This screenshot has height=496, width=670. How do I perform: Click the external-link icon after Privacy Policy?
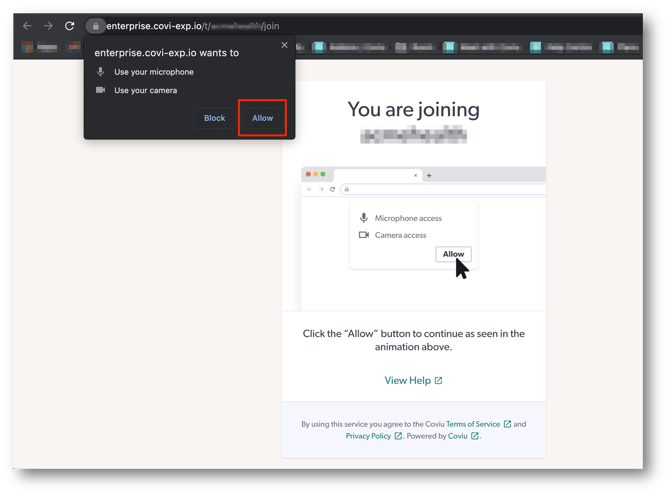click(x=398, y=436)
